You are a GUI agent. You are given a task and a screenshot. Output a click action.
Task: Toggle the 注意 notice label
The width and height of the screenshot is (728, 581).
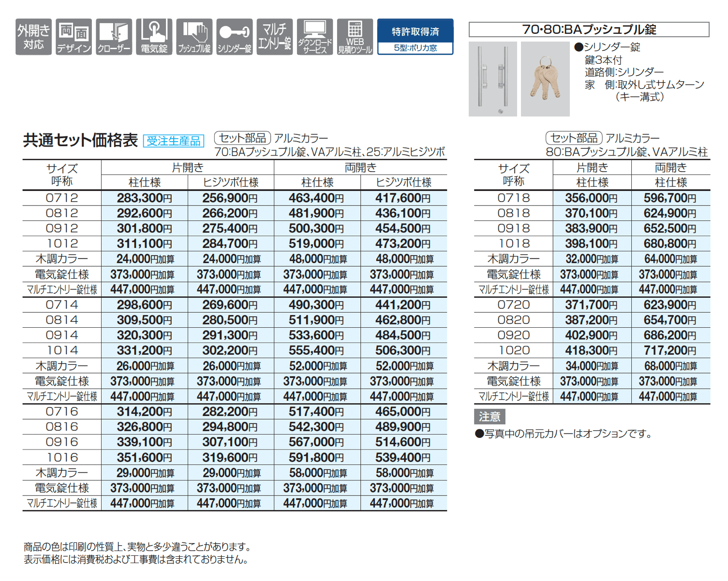[x=490, y=417]
